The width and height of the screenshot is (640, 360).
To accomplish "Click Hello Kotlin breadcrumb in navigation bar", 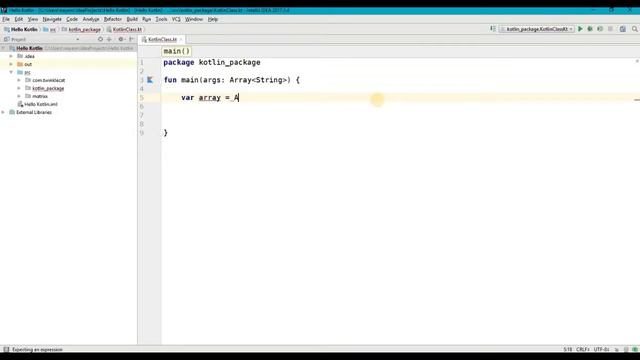I will [20, 29].
